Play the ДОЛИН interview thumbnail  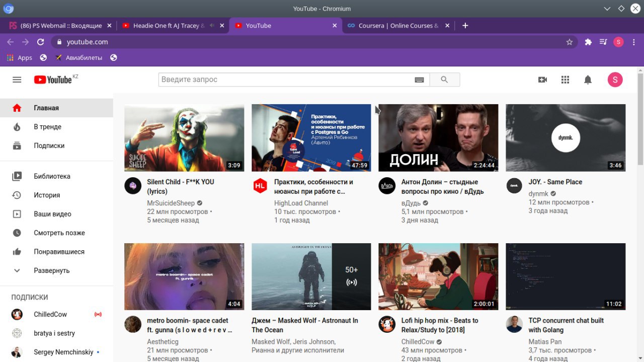[x=438, y=138]
